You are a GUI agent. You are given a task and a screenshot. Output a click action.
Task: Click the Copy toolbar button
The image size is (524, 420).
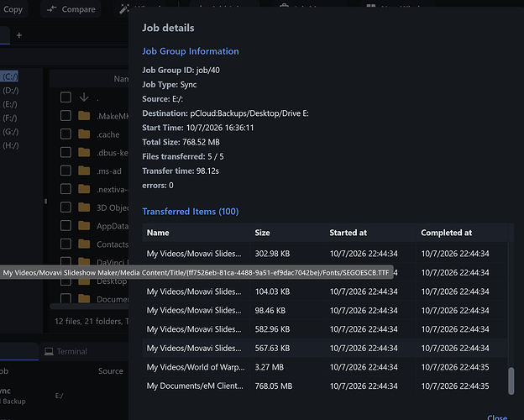tap(13, 9)
